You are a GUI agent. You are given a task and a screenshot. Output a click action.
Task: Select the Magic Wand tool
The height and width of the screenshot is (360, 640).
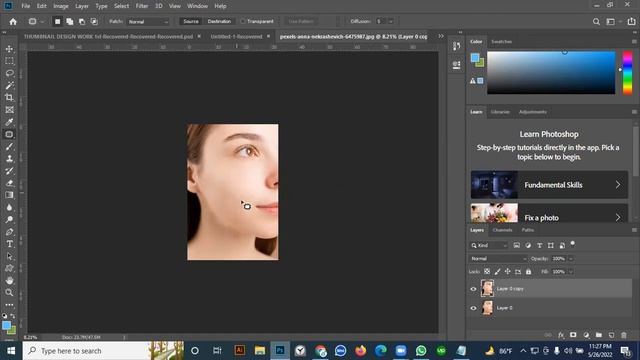(9, 85)
